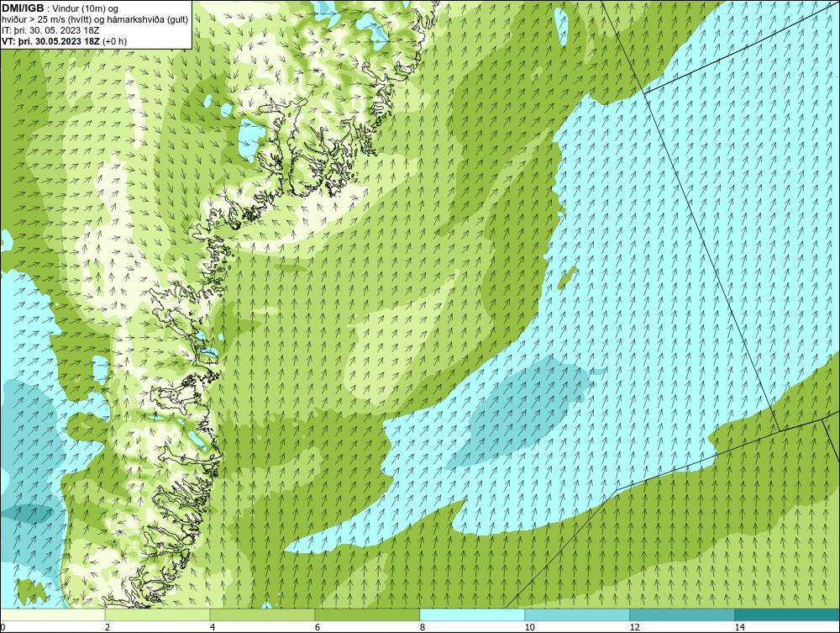Click the scale label '2'

click(108, 627)
